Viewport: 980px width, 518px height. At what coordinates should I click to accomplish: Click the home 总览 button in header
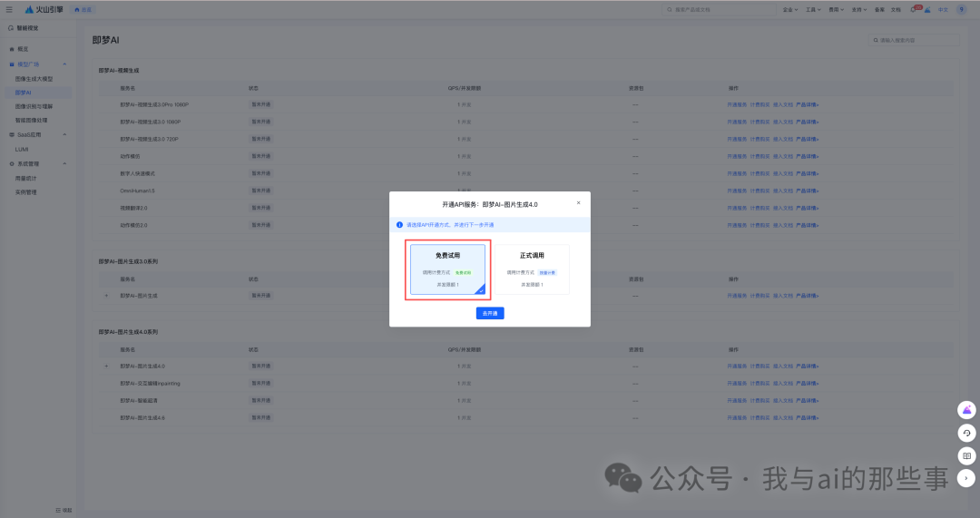click(x=83, y=9)
